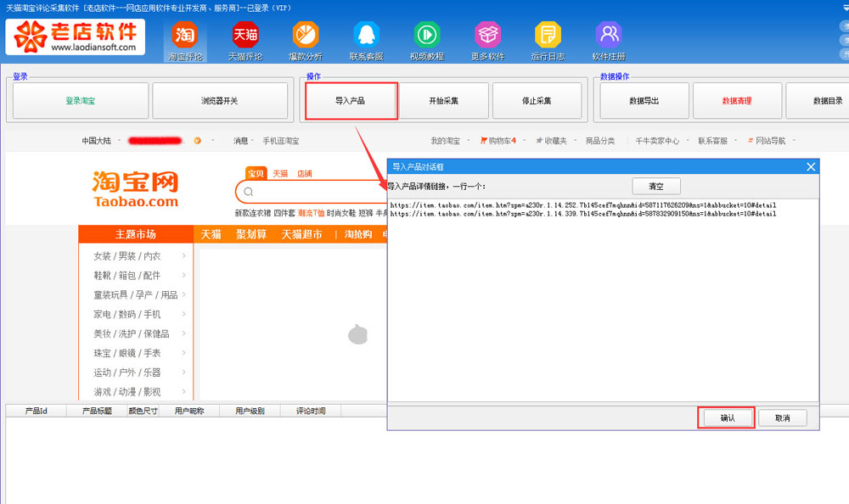Open 天猫超市 in the orange navigation bar
This screenshot has width=849, height=504.
[301, 234]
